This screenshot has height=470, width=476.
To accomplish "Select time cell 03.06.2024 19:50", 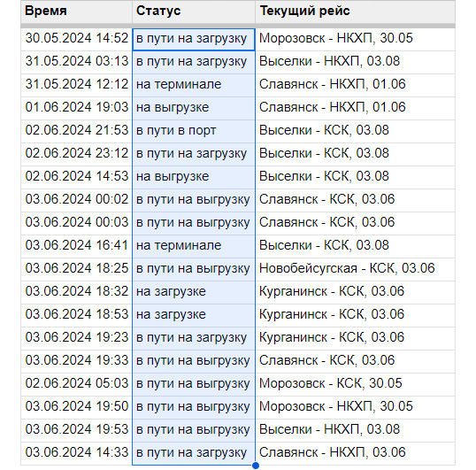I will (x=77, y=406).
